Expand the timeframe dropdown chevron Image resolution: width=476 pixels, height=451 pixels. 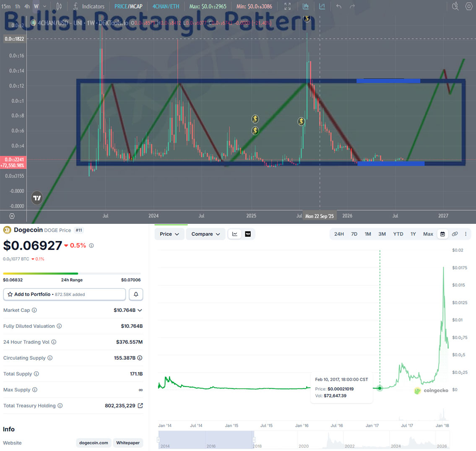coord(44,6)
